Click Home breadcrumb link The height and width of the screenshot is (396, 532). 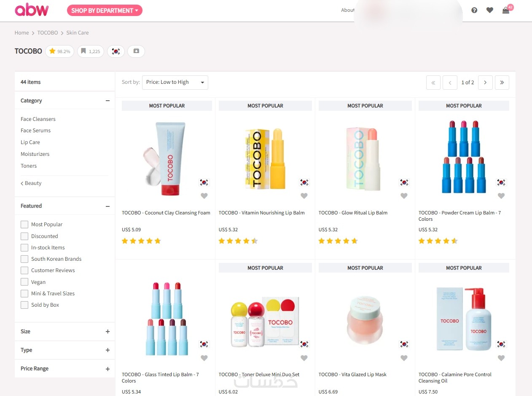pyautogui.click(x=22, y=33)
